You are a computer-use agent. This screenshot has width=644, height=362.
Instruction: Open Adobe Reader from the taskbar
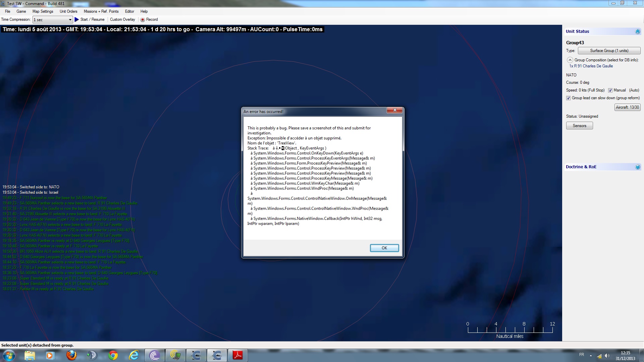[237, 355]
